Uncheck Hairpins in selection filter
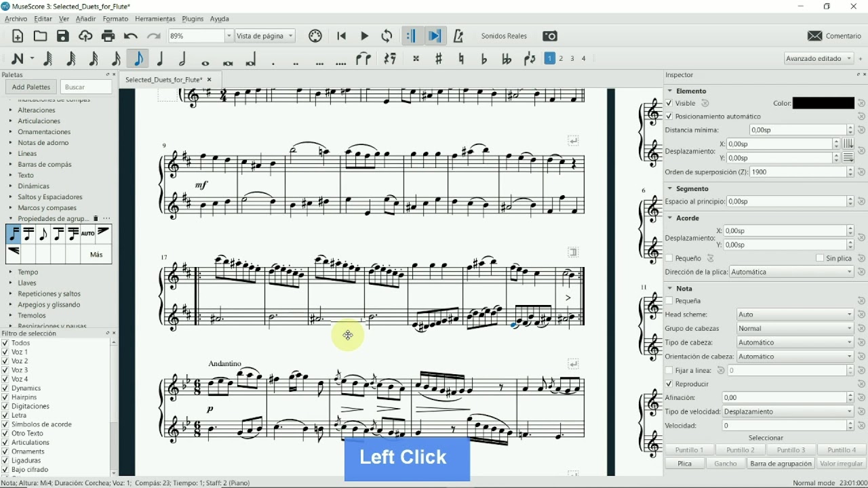 [x=5, y=397]
